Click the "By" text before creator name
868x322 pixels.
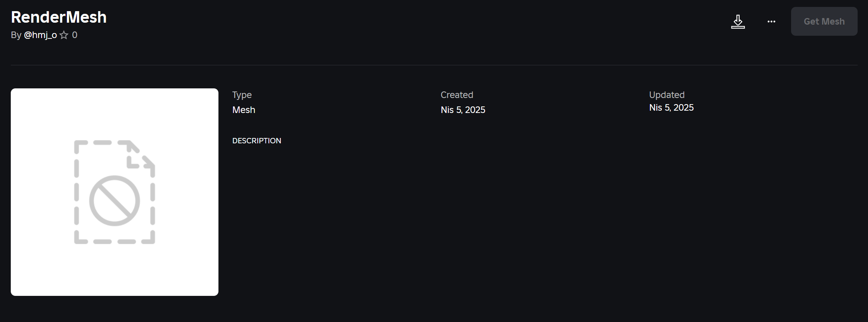pos(16,35)
